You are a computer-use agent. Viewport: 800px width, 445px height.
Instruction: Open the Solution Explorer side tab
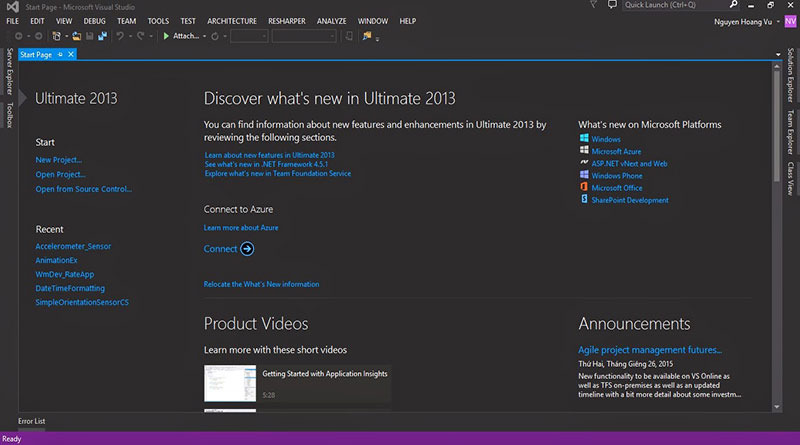(790, 75)
